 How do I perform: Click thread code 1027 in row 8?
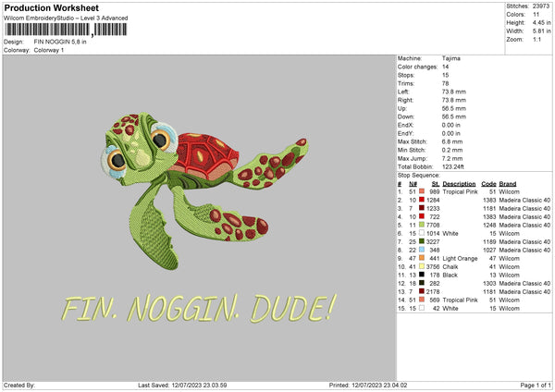pyautogui.click(x=489, y=251)
